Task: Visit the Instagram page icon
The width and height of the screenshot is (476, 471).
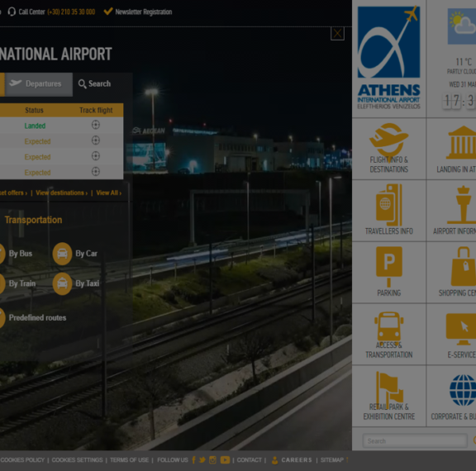Action: (x=212, y=460)
